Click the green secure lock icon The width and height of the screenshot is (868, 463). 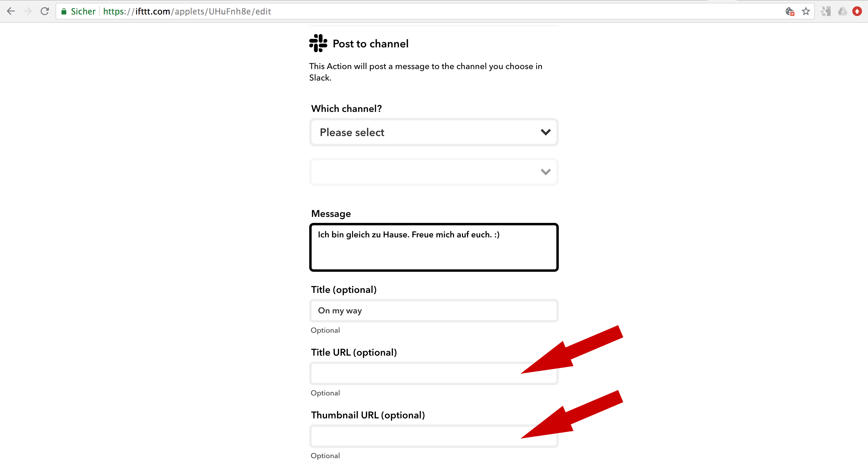click(x=64, y=11)
